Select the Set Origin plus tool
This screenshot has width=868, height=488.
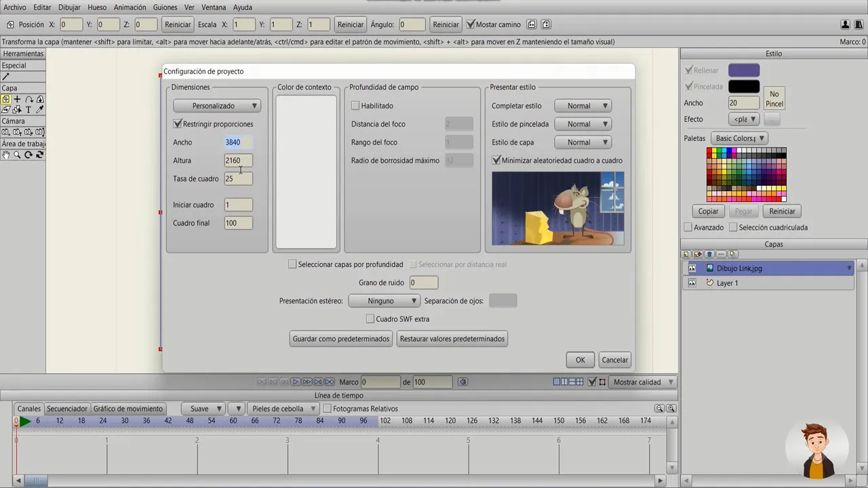tap(17, 99)
